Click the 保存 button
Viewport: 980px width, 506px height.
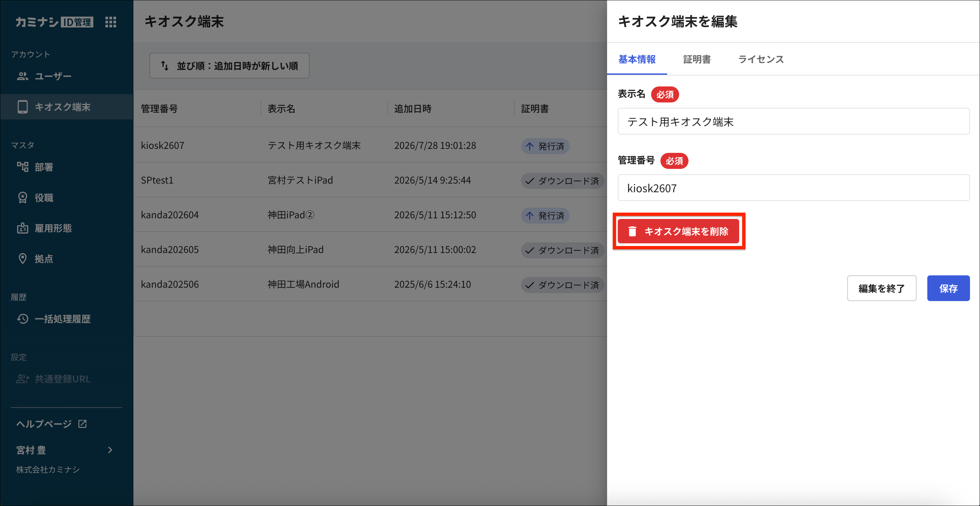coord(948,288)
